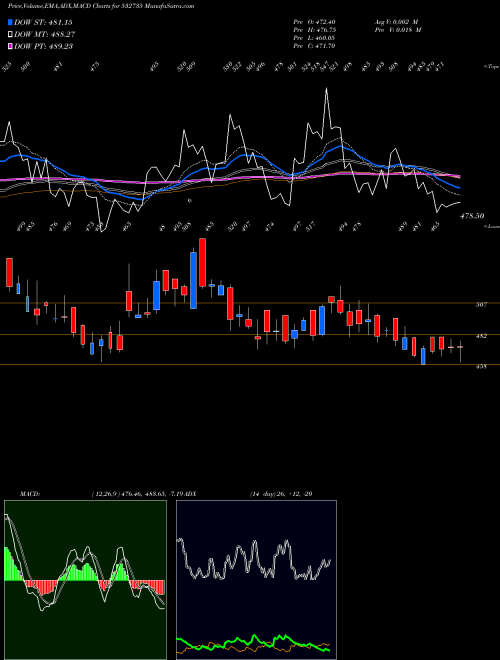The image size is (500, 660).
Task: Click the 'Pre V: 0.018 M' volume text
Action: point(398,30)
